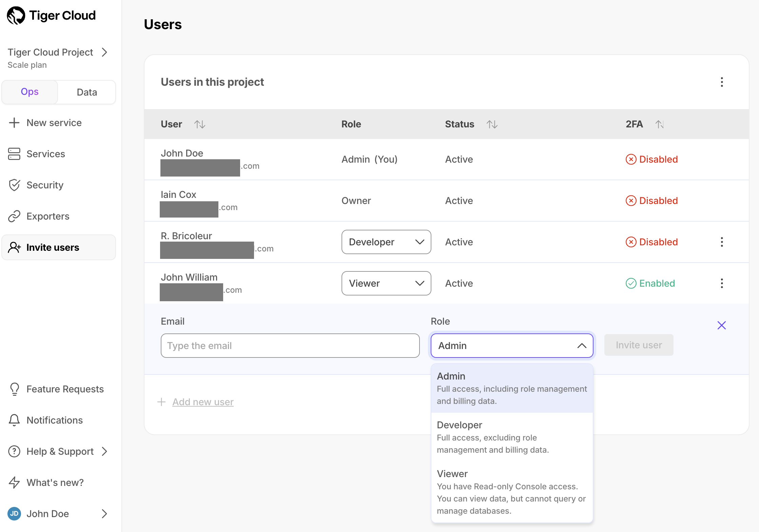Select Admin role option in dropdown list

pyautogui.click(x=512, y=388)
